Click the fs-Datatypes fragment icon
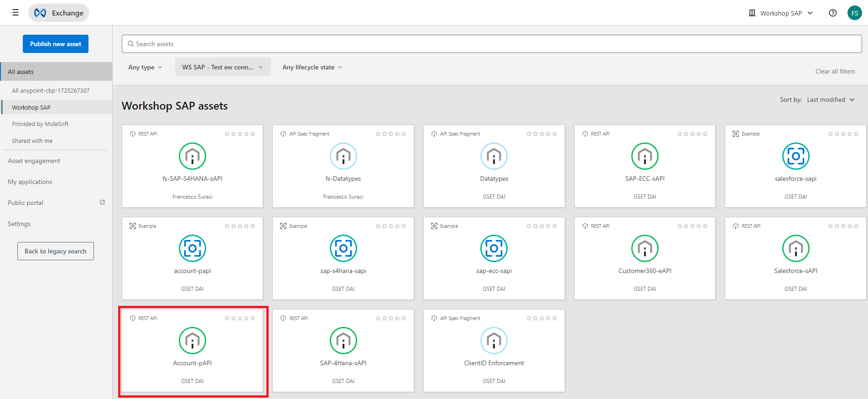868x399 pixels. tap(343, 156)
